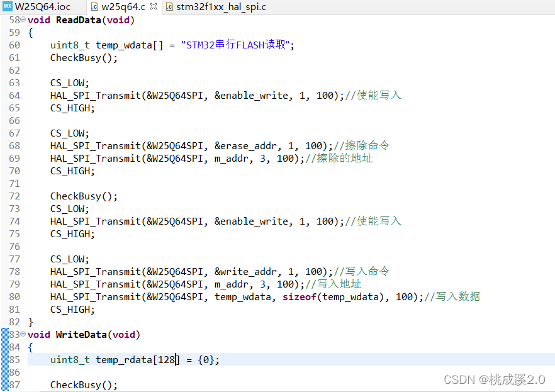Screen dimensions: 555x392
Task: Click CS_HIGH; on line 70
Action: click(x=72, y=171)
